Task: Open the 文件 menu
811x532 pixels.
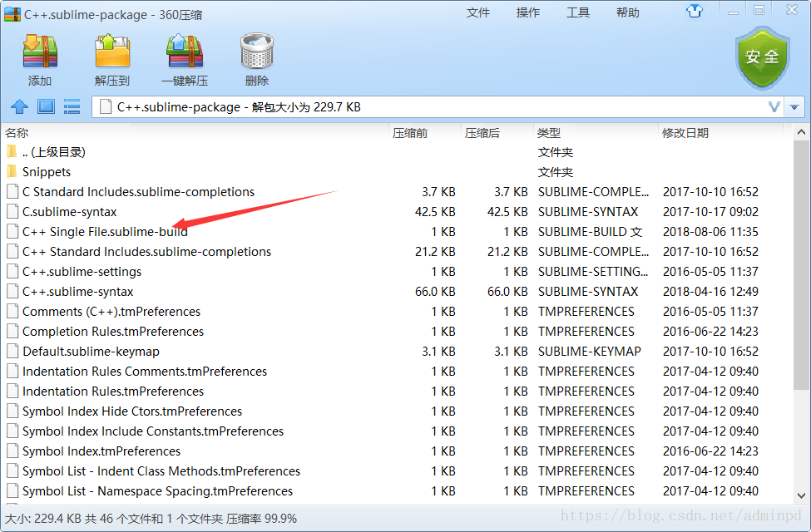Action: tap(478, 13)
